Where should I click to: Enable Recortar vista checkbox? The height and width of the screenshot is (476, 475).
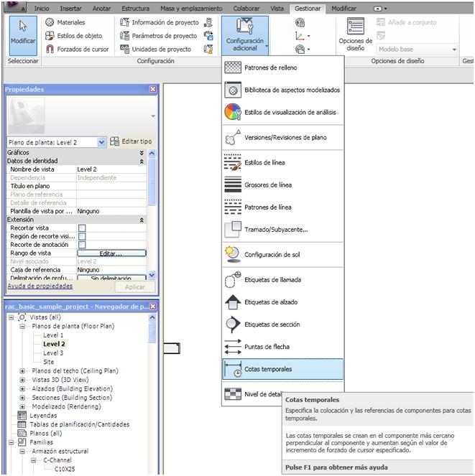coord(82,228)
